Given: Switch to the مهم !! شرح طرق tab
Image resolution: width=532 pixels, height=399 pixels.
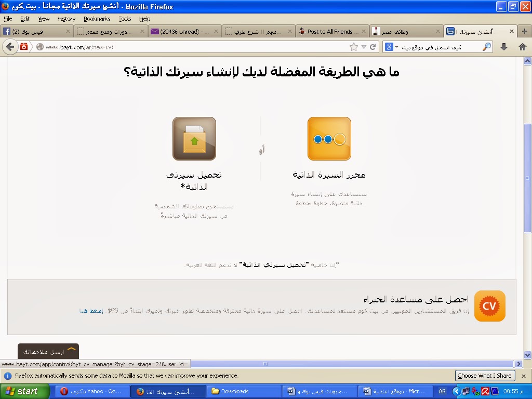Looking at the screenshot, I should pyautogui.click(x=259, y=32).
